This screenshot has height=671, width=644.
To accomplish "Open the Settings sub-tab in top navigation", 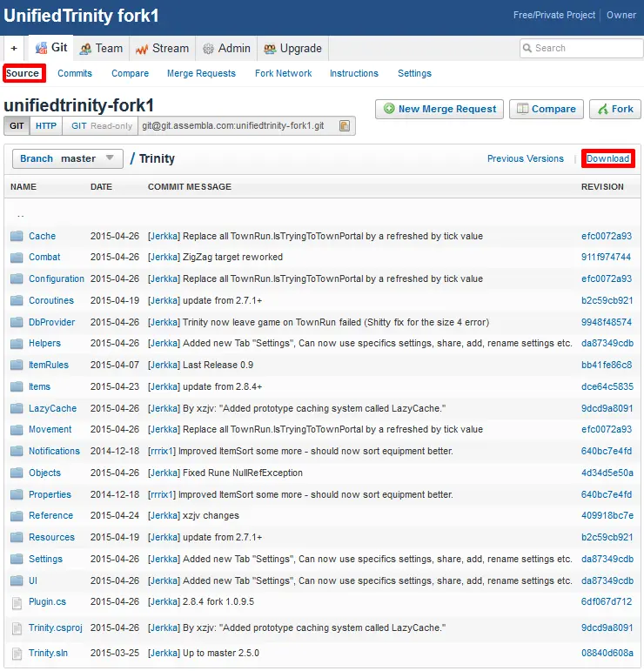I will click(x=414, y=73).
